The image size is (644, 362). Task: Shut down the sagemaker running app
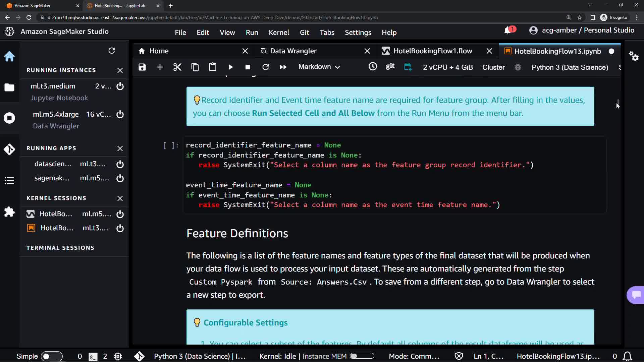(120, 178)
